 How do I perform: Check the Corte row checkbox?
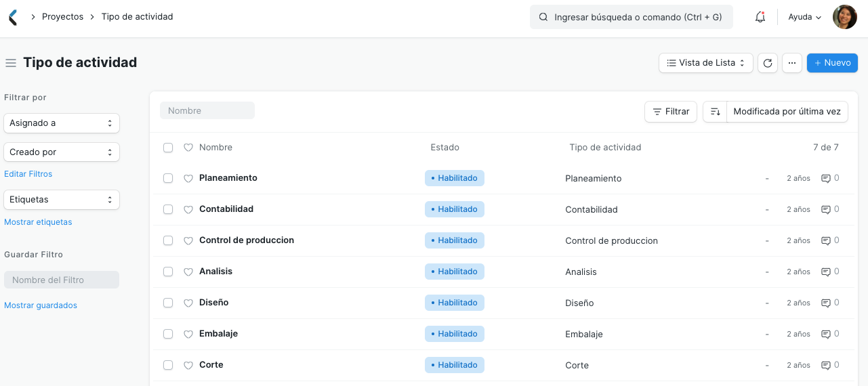168,365
